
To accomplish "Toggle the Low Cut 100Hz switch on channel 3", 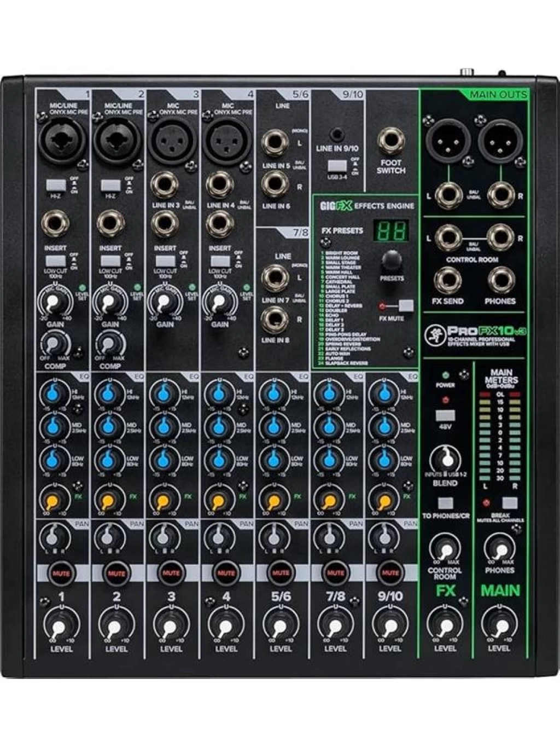I will coord(165,260).
